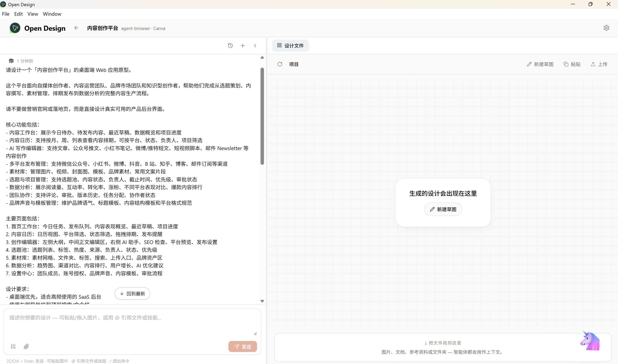Open the chat history clock icon
Image resolution: width=618 pixels, height=364 pixels.
coord(230,46)
